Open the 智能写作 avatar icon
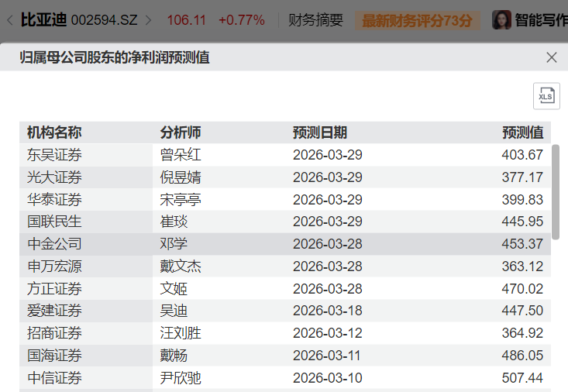 [501, 20]
